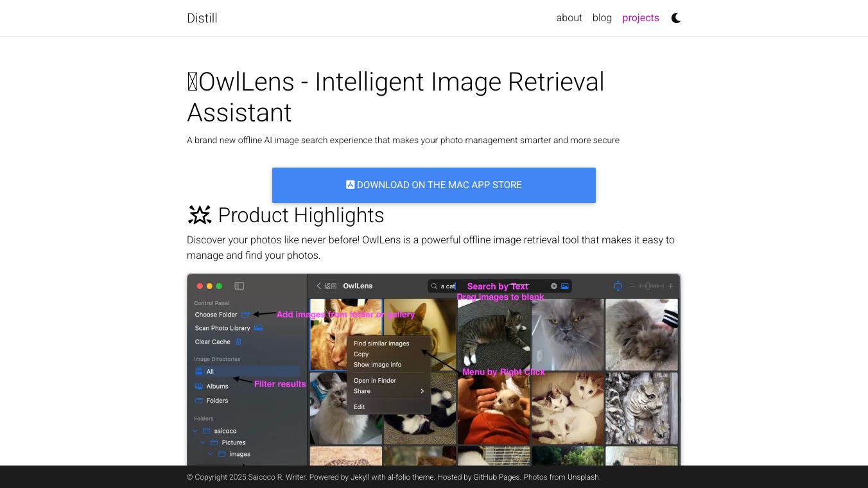Click the Download on the Mac App Store button
Screen dimensions: 868x488
tap(434, 185)
